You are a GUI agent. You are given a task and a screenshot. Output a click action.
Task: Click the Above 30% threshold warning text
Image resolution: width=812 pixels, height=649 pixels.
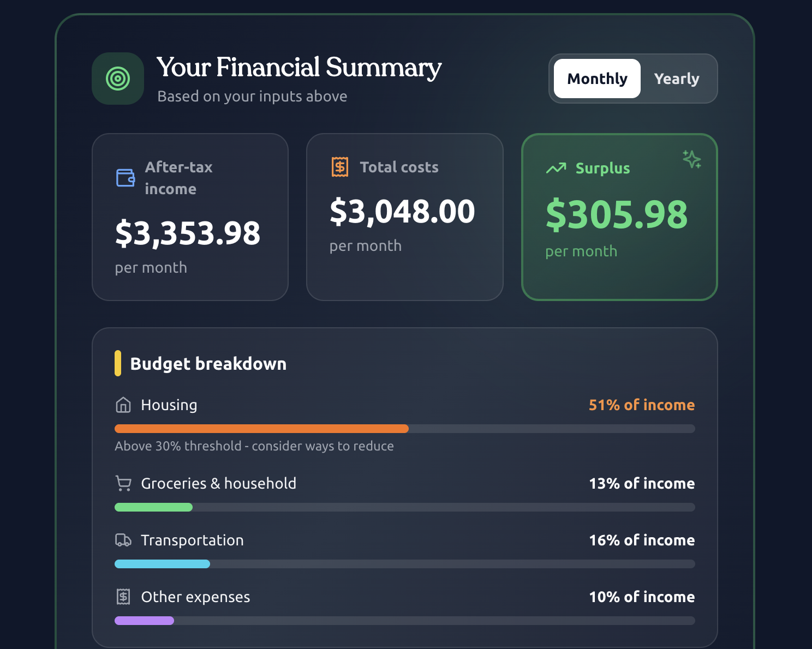(254, 446)
